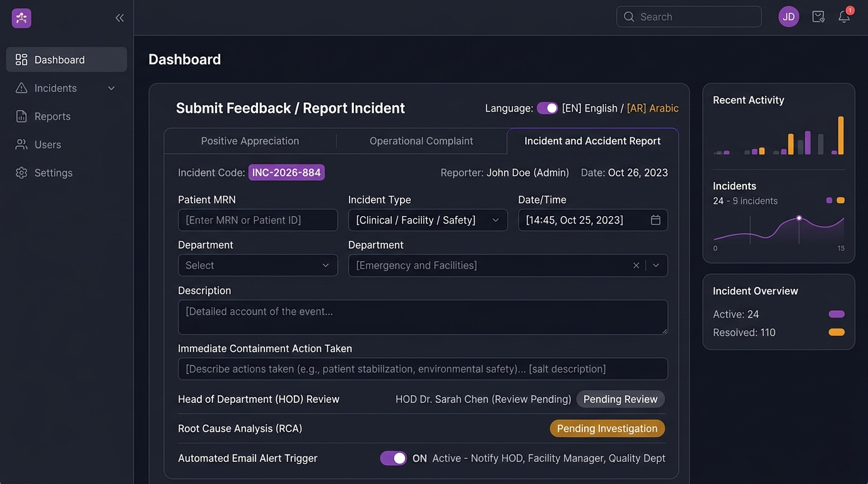Click the "HOD Dr. Sarah Chen (Review Pending)" text
The height and width of the screenshot is (484, 868).
coord(483,399)
